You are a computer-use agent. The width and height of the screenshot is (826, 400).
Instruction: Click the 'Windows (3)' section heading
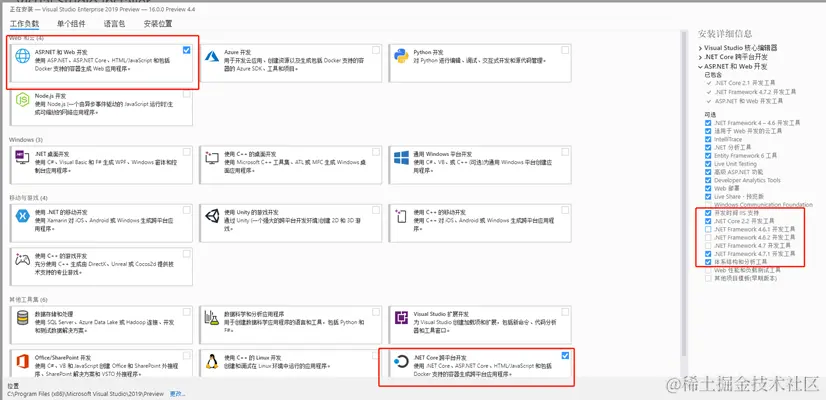coord(26,140)
